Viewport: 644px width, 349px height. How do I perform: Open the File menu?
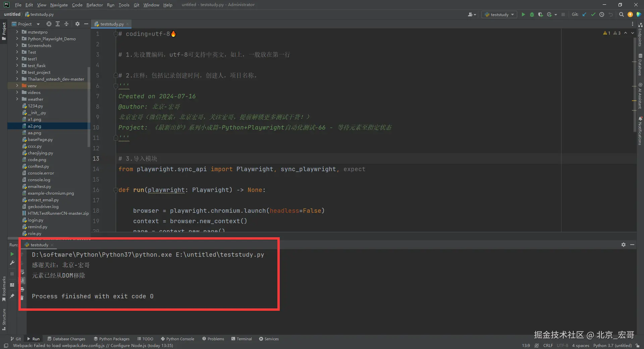pos(18,5)
